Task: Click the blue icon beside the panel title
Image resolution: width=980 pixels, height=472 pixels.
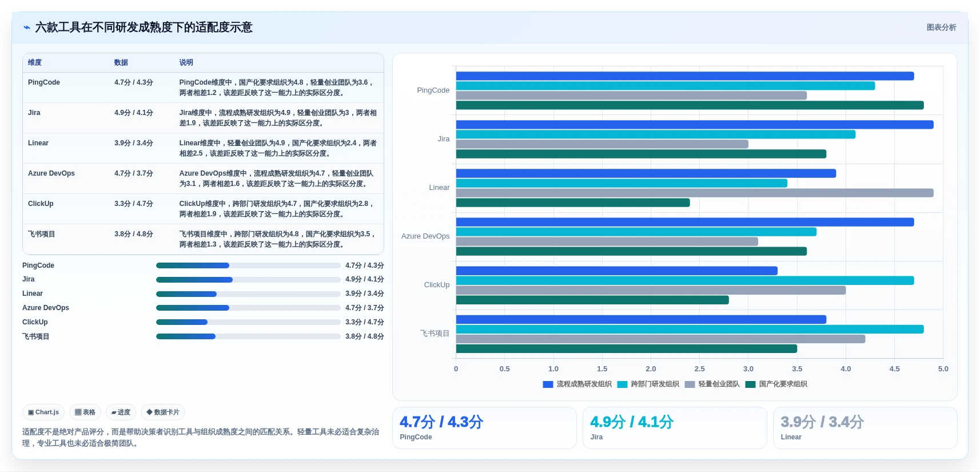Action: 26,27
